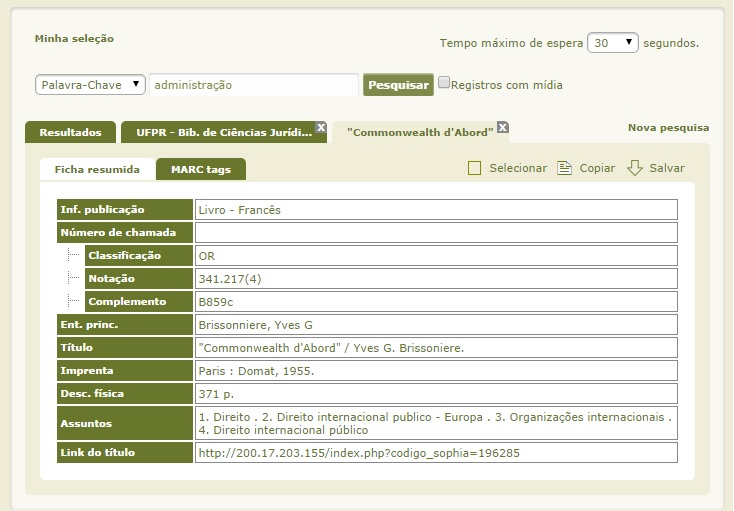Screen dimensions: 734x511
Task: Click the Imprenta value Paris : Domat, 1955.
Action: [256, 371]
